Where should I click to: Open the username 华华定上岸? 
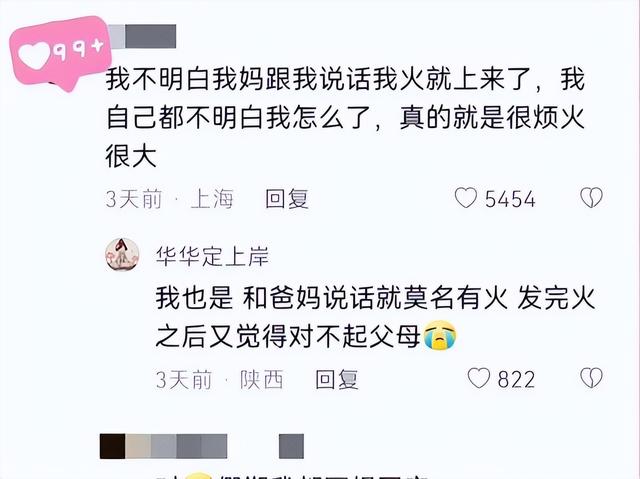pyautogui.click(x=212, y=257)
